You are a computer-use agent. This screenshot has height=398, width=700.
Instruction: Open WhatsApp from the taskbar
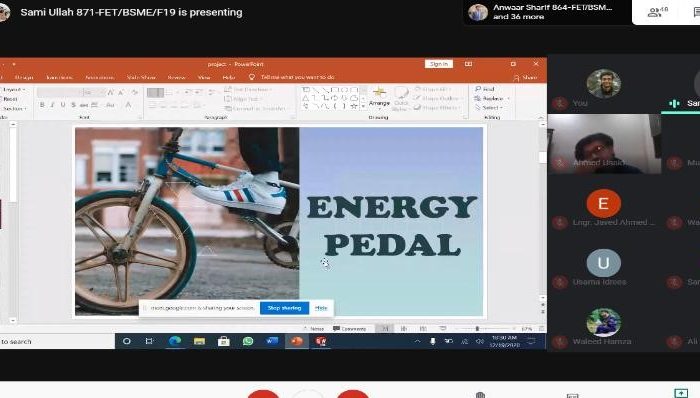click(x=248, y=341)
